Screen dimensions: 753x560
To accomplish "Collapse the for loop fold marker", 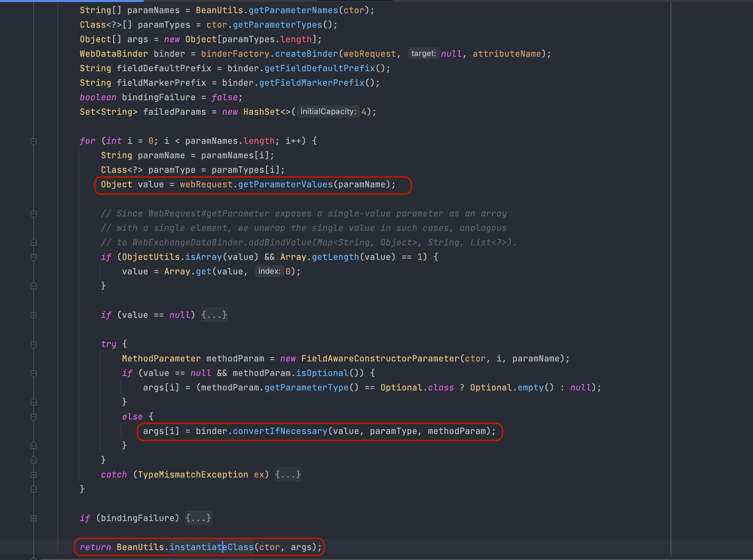I will (x=34, y=141).
